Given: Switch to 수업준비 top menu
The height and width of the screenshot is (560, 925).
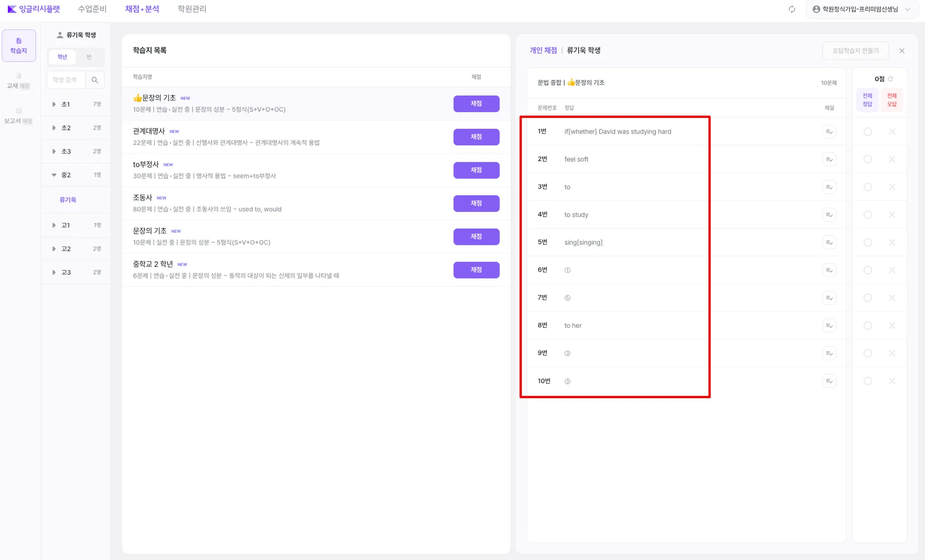Looking at the screenshot, I should [92, 9].
